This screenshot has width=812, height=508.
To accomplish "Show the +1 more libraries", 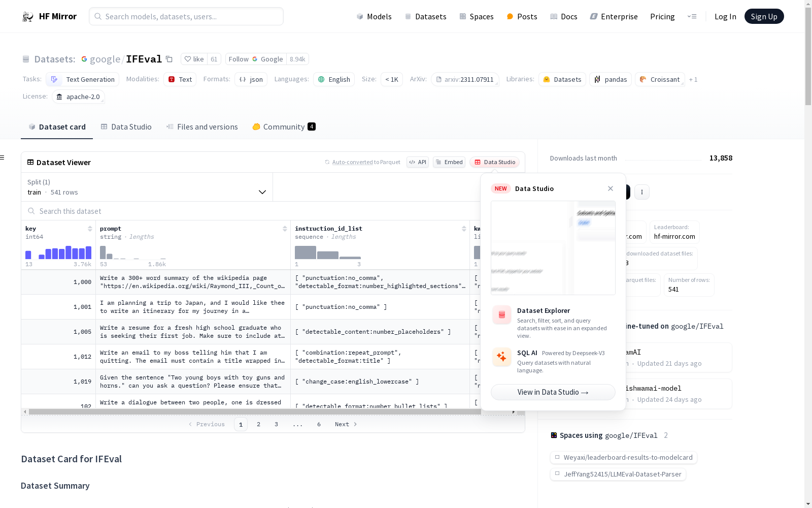I will pyautogui.click(x=693, y=80).
